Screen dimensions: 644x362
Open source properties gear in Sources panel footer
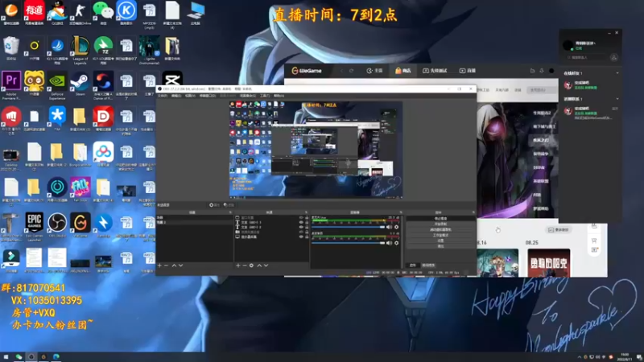251,265
